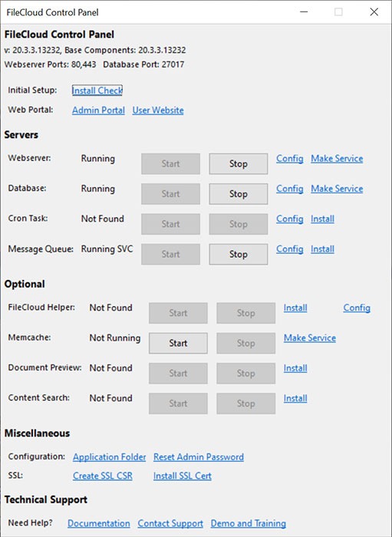Open the Webserver Config link
Screen dimensions: 392x537
[x=290, y=159]
